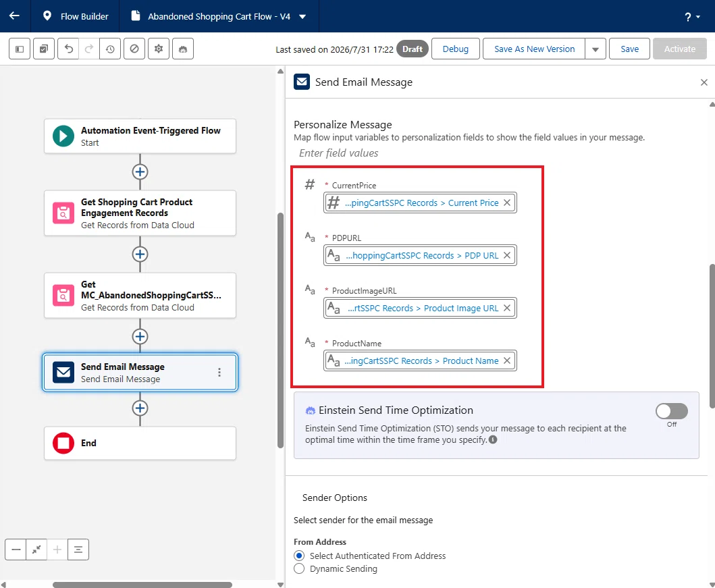Clear the Current Price mapping

click(x=506, y=203)
